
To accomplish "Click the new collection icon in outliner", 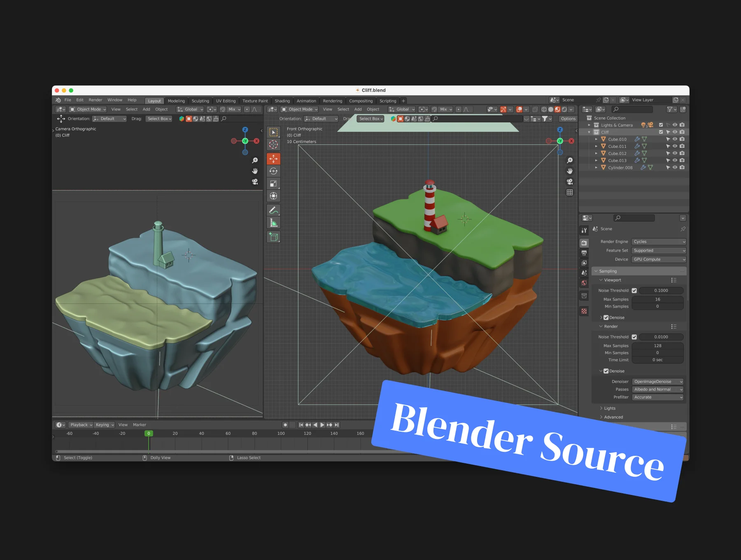I will coord(683,110).
